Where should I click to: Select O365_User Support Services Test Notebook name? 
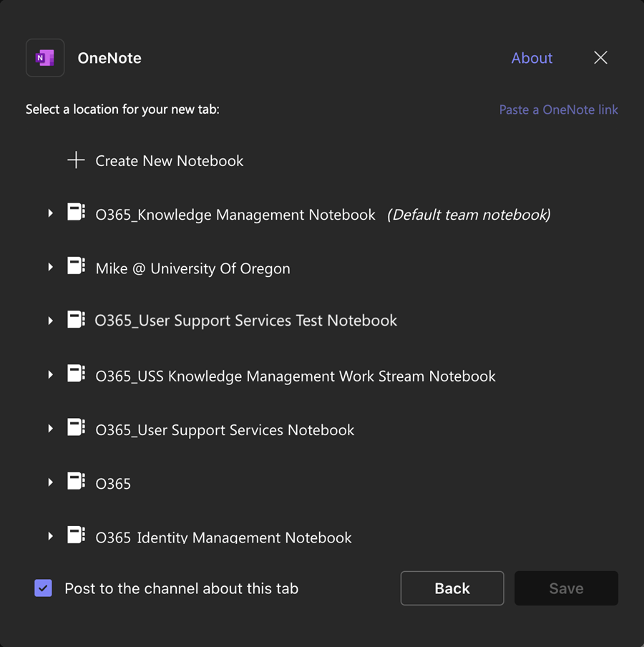pos(246,321)
